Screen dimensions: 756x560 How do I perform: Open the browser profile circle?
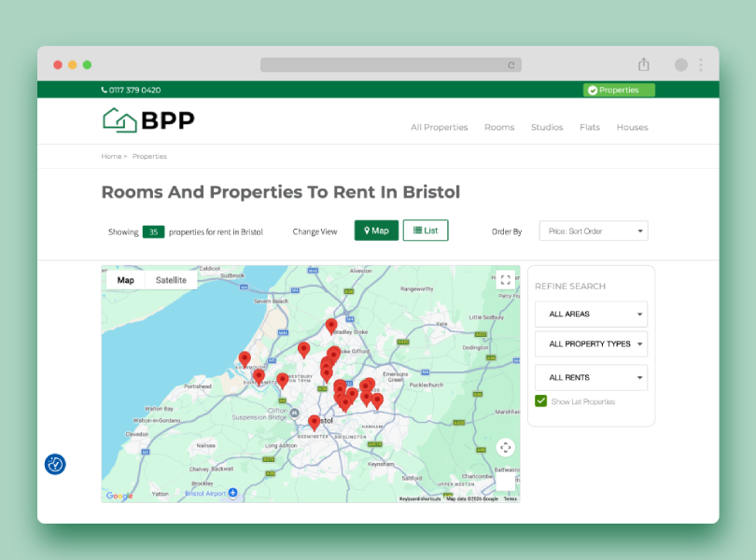[x=680, y=65]
